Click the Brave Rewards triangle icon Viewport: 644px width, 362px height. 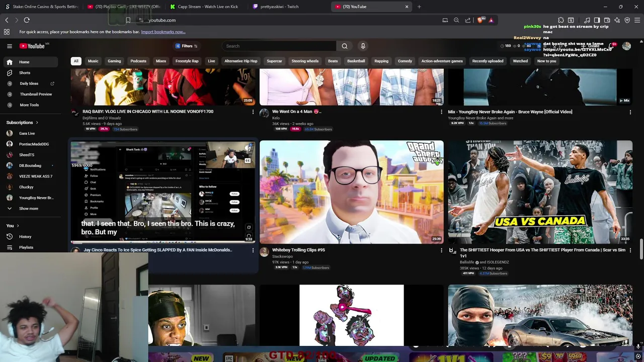click(491, 20)
